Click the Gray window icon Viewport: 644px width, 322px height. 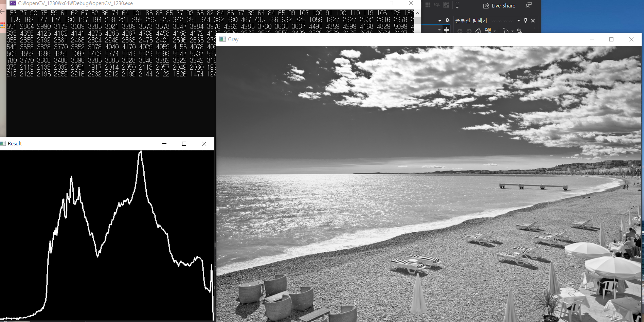coord(223,39)
